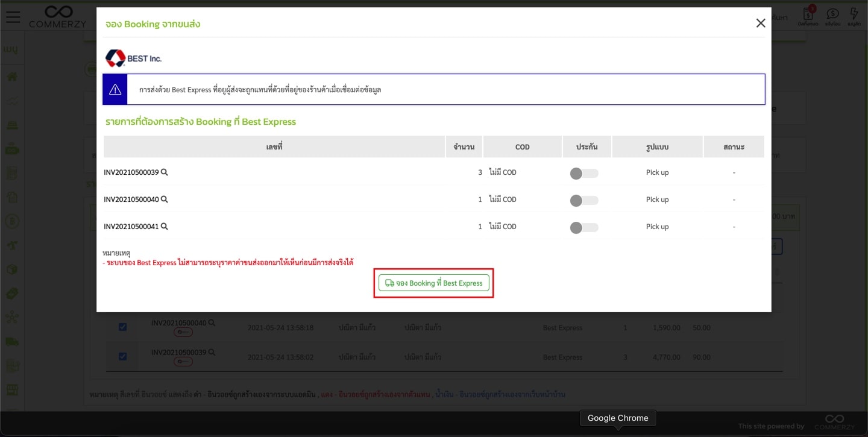Open the home icon in sidebar
Viewport: 868px width, 437px height.
pyautogui.click(x=12, y=77)
